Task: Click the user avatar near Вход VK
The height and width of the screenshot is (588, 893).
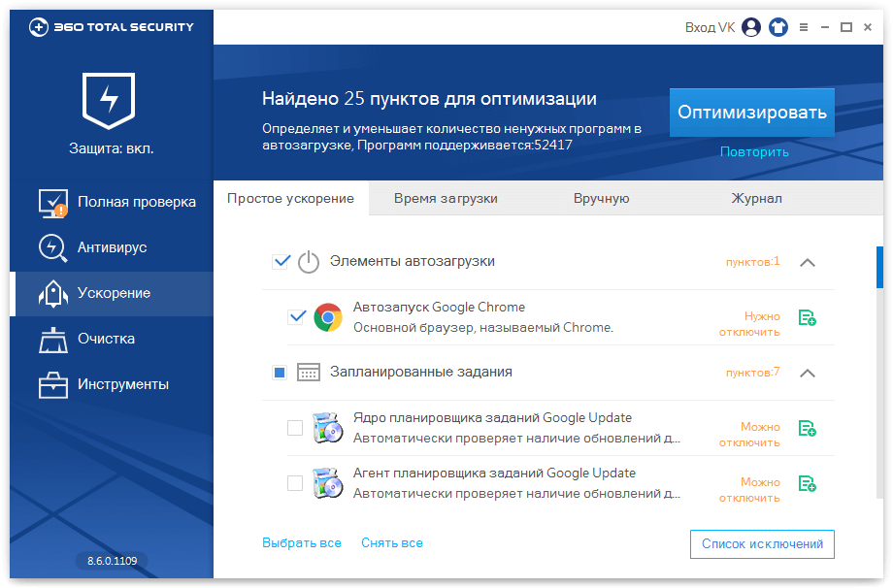Action: [750, 27]
